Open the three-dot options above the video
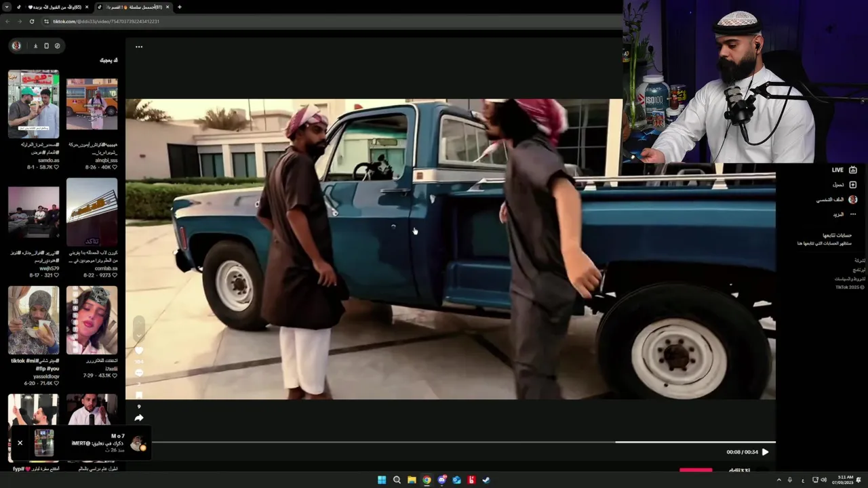 click(x=139, y=47)
